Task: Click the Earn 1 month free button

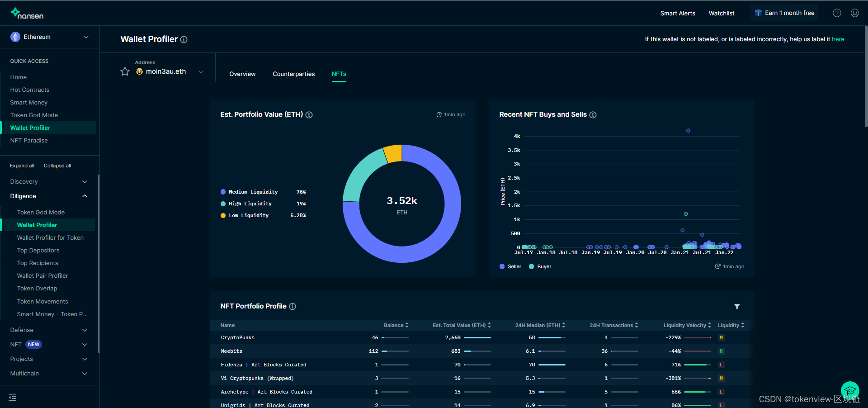Action: 785,13
